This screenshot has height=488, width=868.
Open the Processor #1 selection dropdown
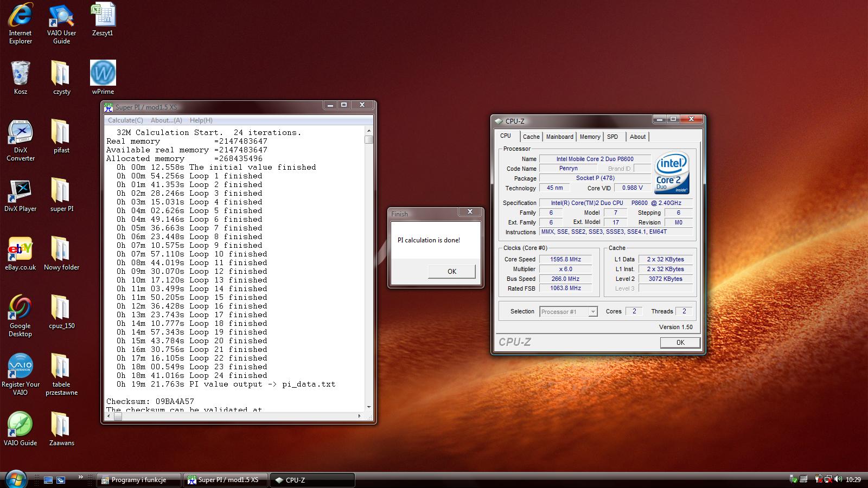click(568, 311)
